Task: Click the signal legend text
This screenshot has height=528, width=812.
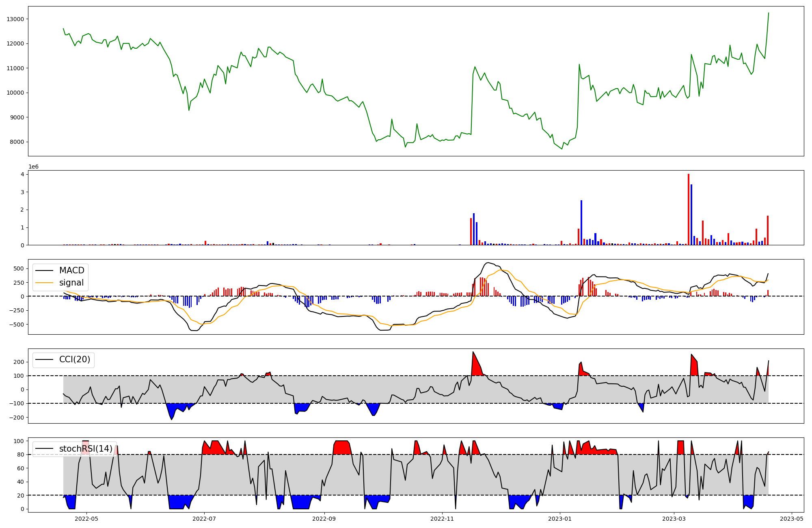Action: point(71,283)
